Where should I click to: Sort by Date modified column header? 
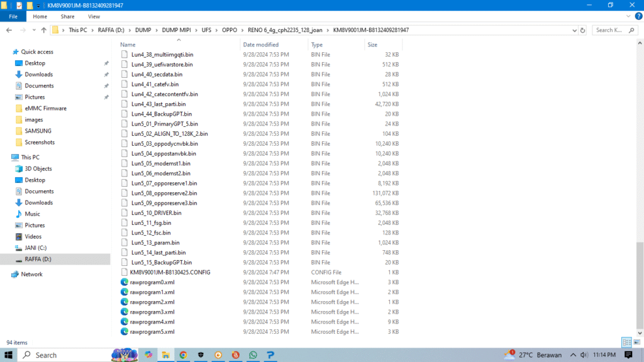(x=261, y=45)
